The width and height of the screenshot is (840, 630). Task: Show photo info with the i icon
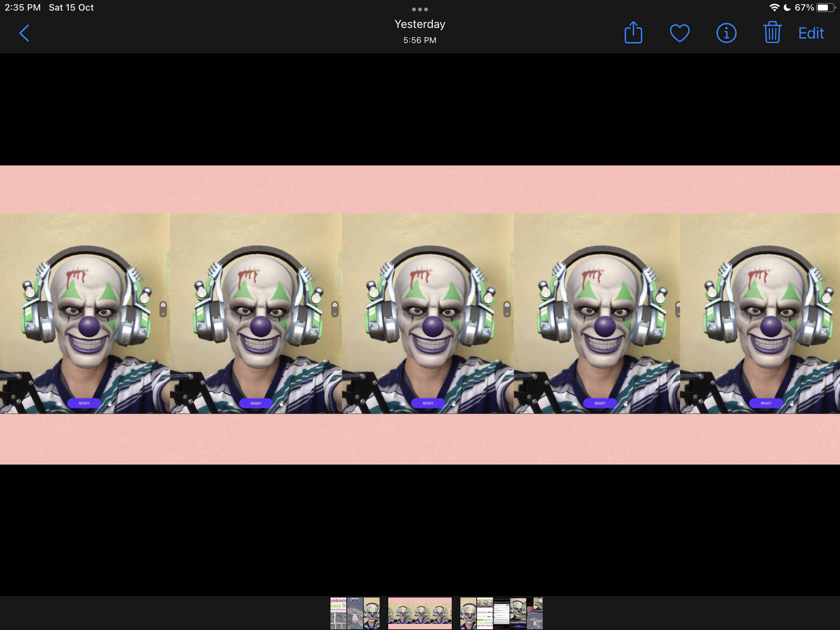tap(726, 33)
